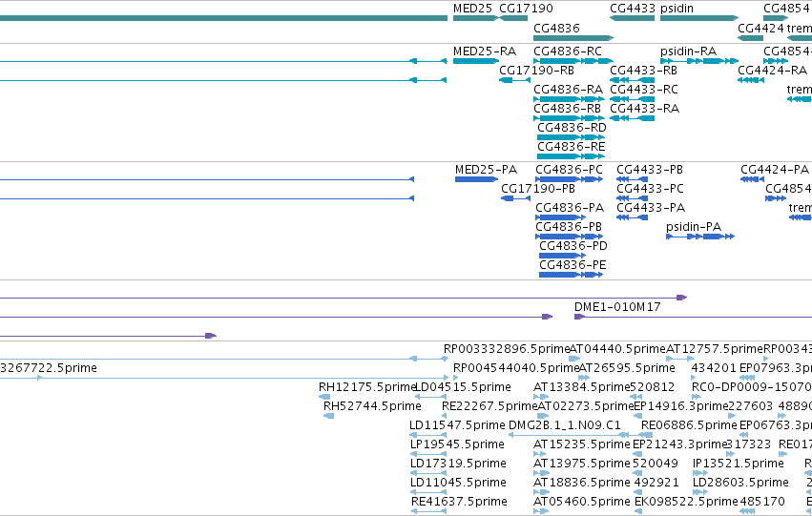Click the CG4836-RD transcript label
This screenshot has height=516, width=812.
tap(572, 128)
